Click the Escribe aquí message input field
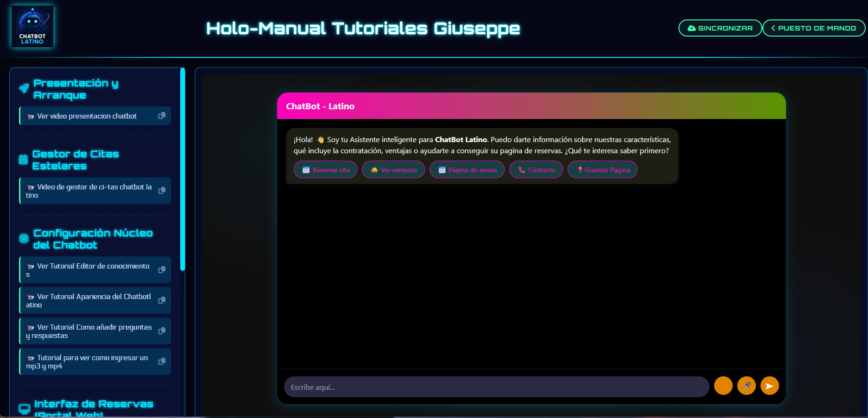 coord(496,387)
